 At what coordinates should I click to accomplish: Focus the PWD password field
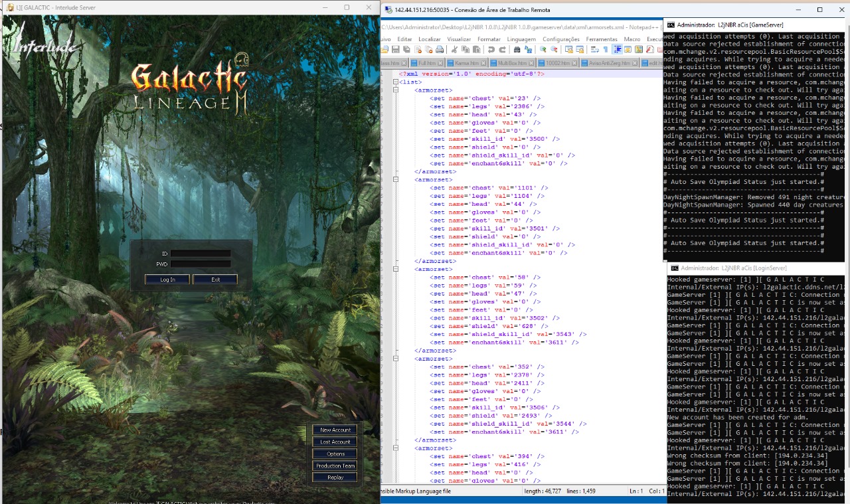[201, 264]
